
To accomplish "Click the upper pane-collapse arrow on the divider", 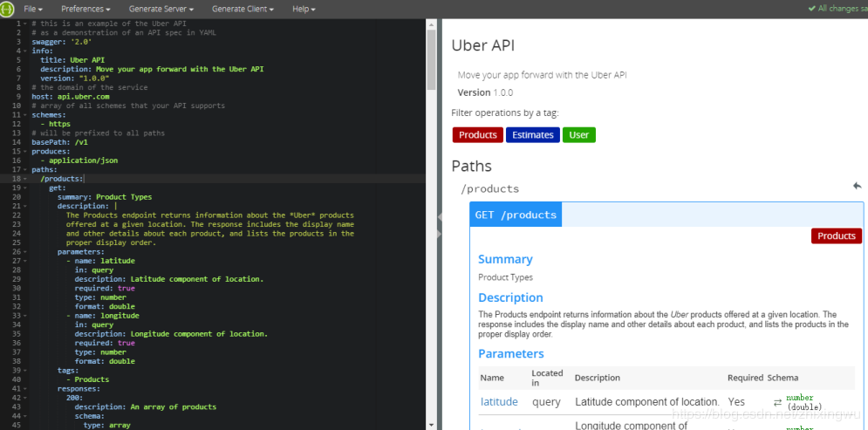I will [x=440, y=216].
